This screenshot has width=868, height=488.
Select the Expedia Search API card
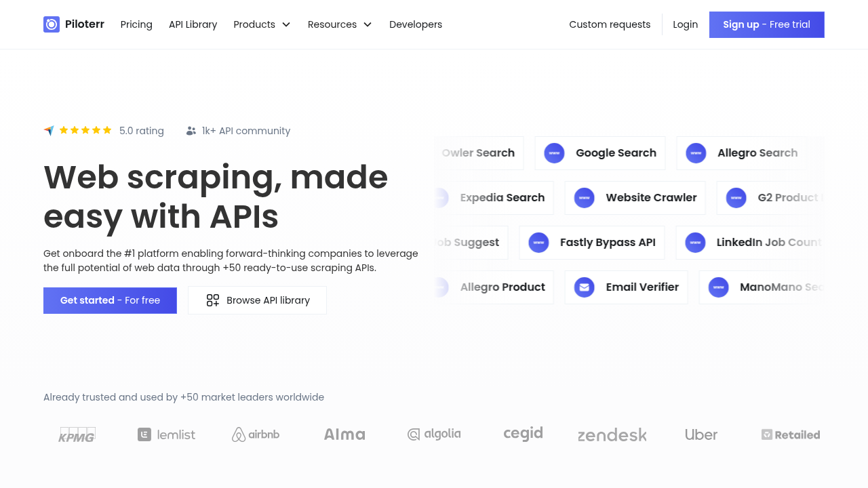pos(494,198)
